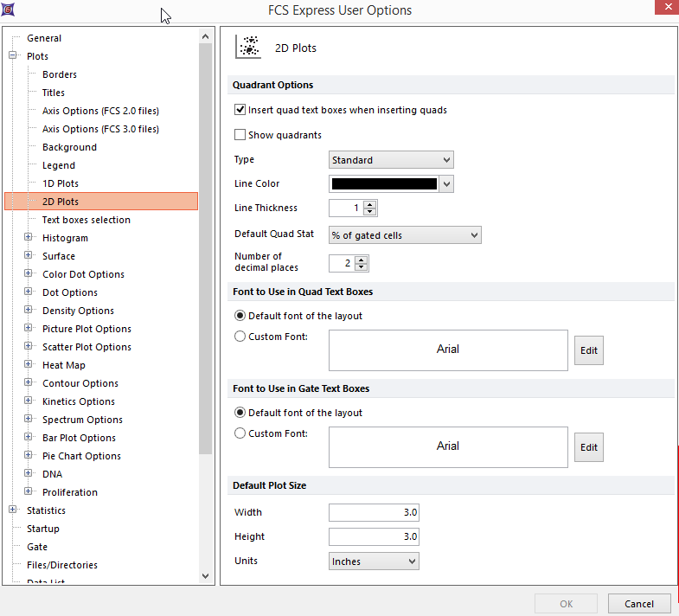This screenshot has height=616, width=679.
Task: Select Text boxes selection tree item
Action: tap(86, 220)
